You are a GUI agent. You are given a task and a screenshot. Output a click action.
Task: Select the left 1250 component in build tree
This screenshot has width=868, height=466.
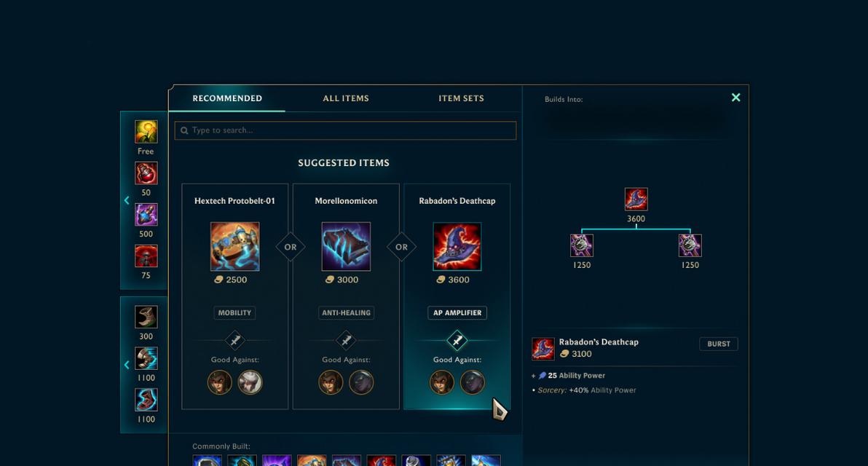582,245
